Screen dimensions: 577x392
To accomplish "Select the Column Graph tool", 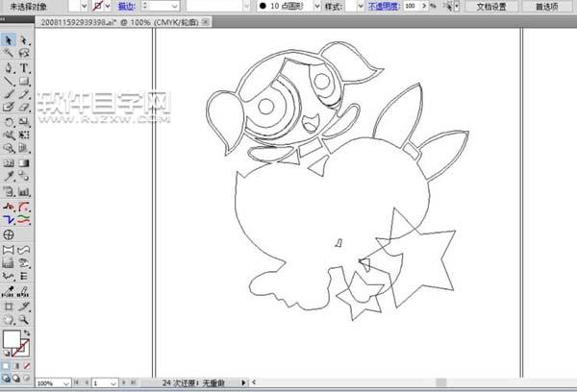I will tap(24, 191).
